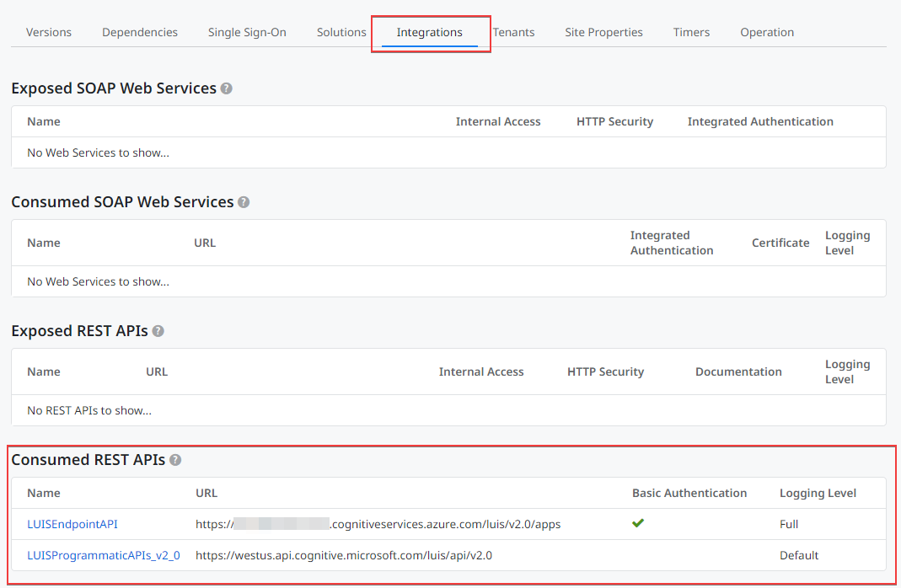Click the Basic Authentication checkmark for LUISEndpointAPI
The image size is (901, 588).
637,523
